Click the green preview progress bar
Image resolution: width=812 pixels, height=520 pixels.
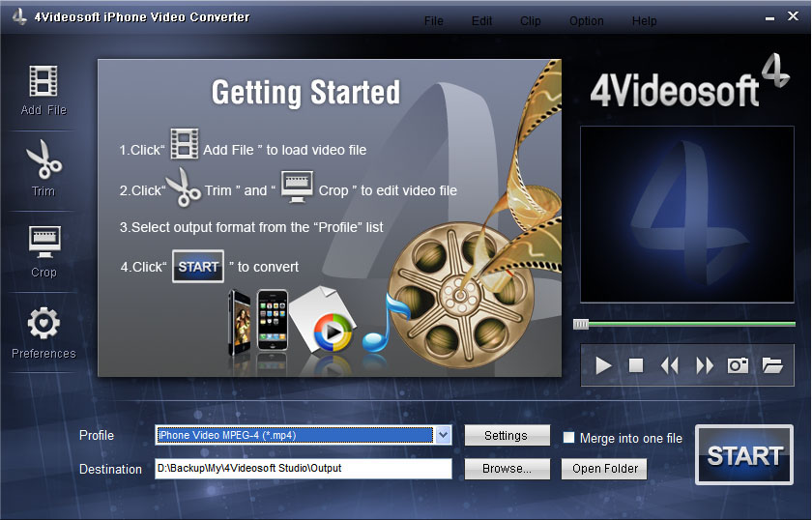click(692, 324)
